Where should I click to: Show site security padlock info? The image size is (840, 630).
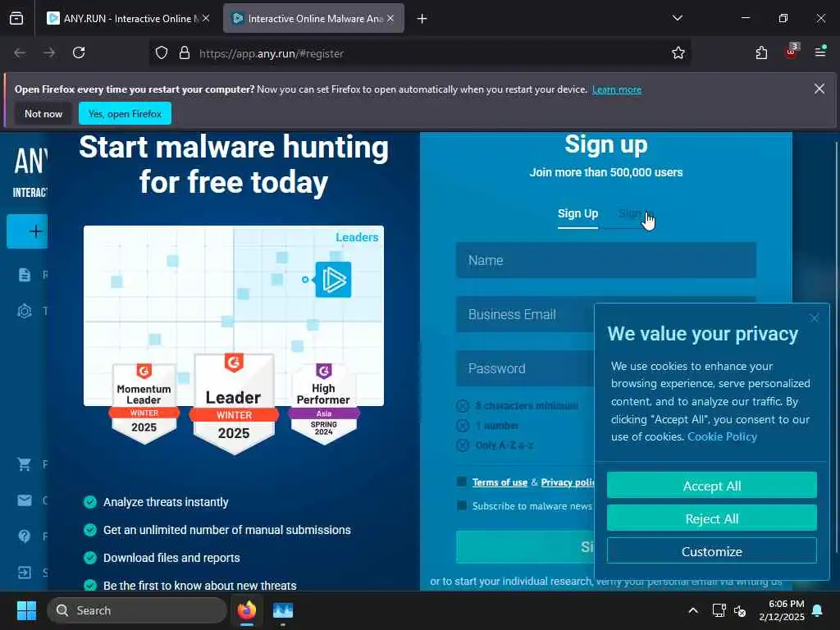point(185,53)
